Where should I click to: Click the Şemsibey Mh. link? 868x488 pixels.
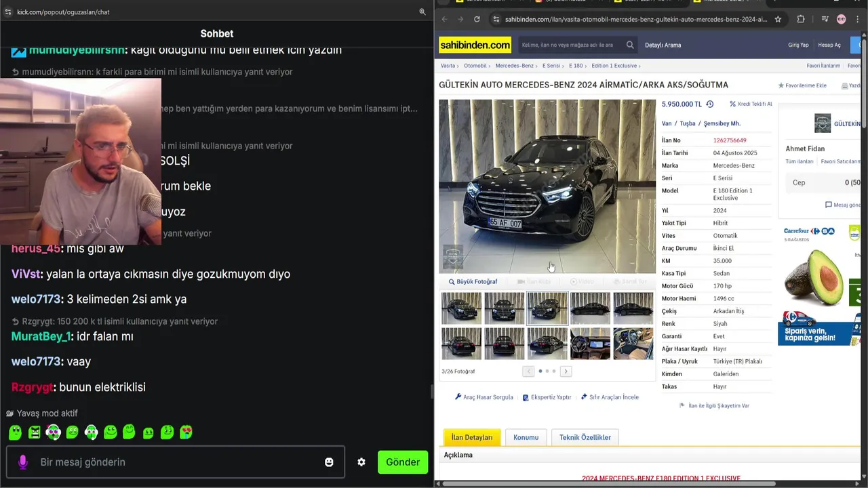click(x=722, y=123)
